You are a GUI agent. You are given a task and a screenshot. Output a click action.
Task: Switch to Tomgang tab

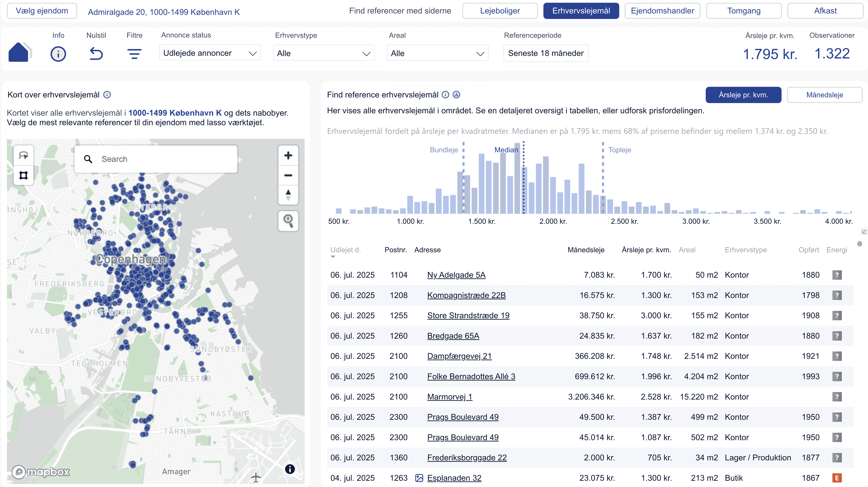743,11
